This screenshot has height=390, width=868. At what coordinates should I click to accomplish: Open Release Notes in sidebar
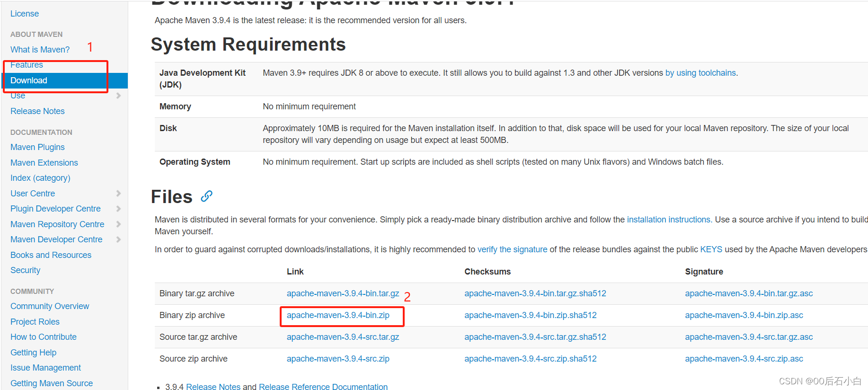pos(37,111)
